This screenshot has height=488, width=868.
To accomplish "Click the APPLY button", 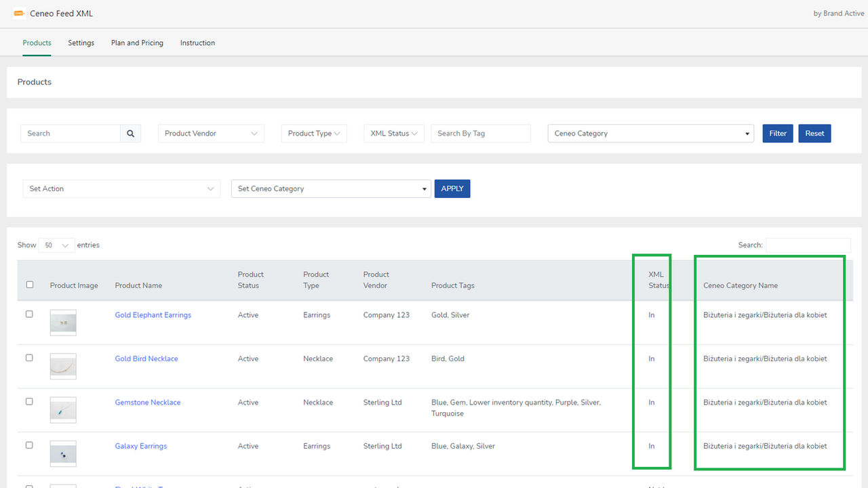I will (x=452, y=188).
